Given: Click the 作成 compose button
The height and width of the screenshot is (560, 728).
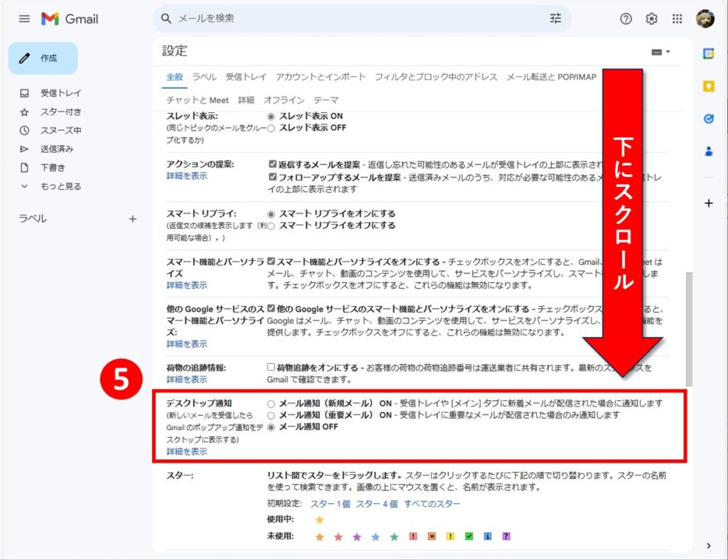Looking at the screenshot, I should tap(43, 58).
